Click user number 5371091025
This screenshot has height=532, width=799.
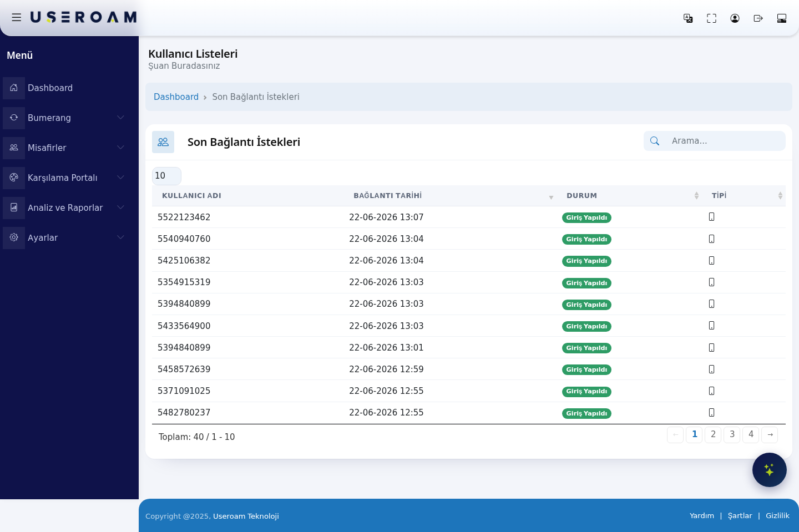tap(184, 391)
